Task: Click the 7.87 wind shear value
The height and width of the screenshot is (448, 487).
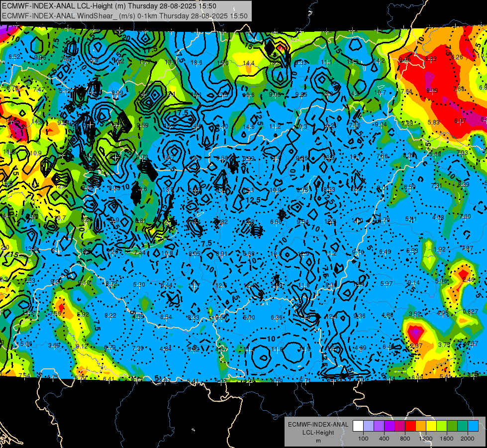Action: (468, 248)
